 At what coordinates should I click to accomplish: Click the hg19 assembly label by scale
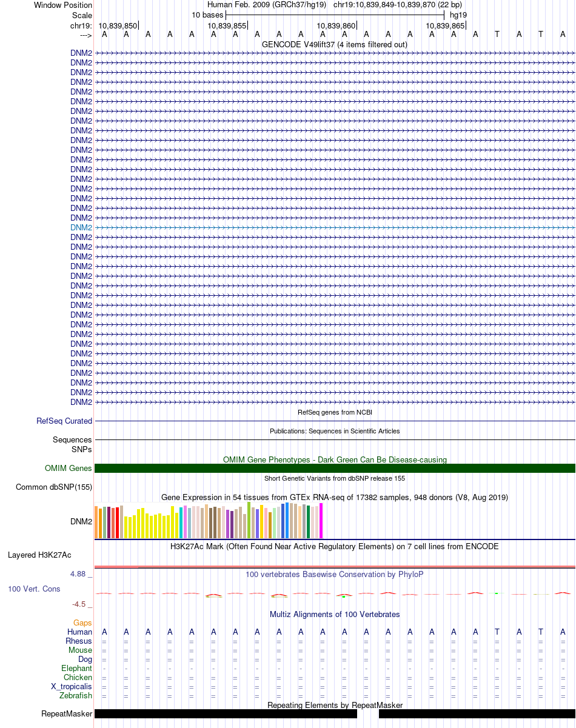[x=458, y=15]
